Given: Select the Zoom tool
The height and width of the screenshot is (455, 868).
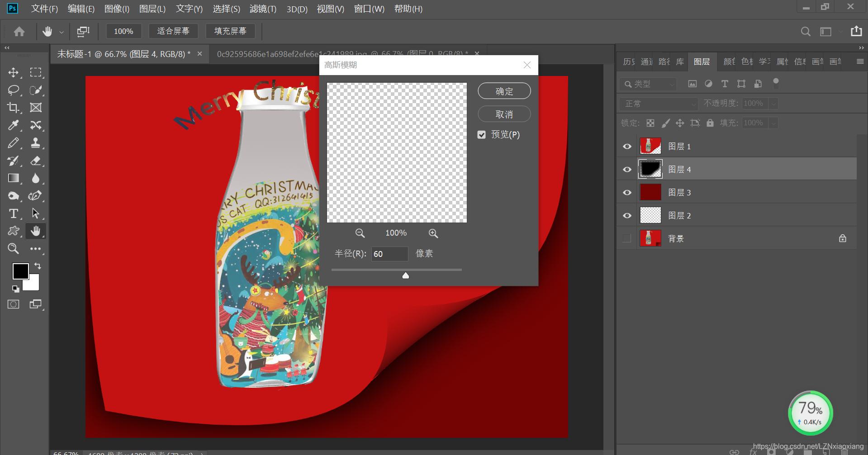Looking at the screenshot, I should 13,248.
